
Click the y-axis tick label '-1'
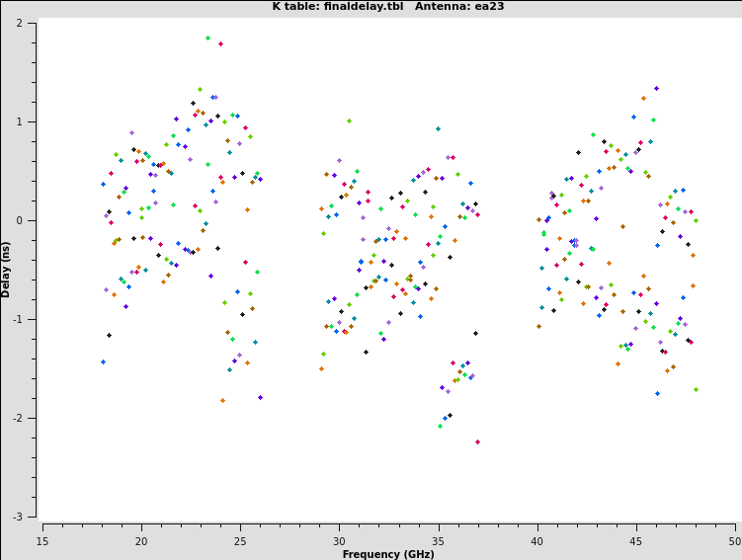(29, 319)
